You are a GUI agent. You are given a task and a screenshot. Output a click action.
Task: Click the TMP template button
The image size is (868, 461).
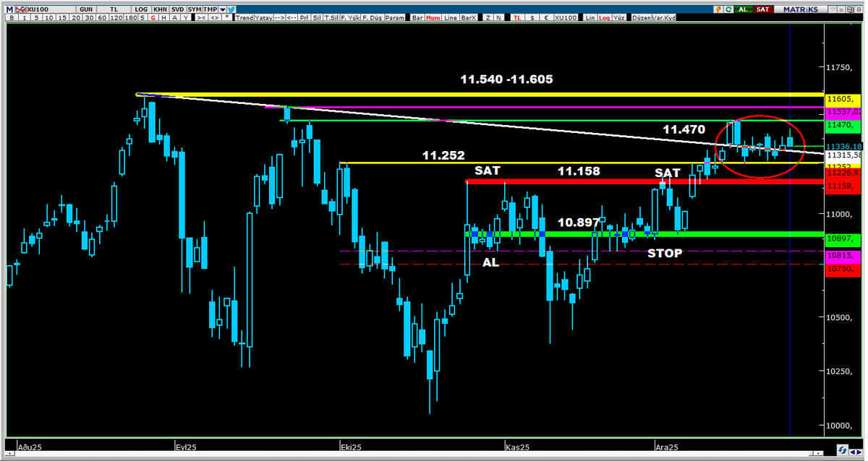tap(210, 9)
